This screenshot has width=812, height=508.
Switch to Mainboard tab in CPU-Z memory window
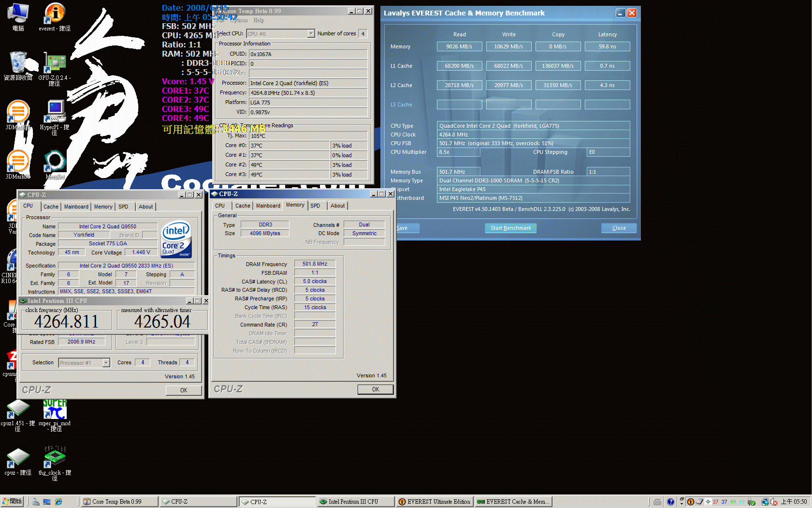268,206
